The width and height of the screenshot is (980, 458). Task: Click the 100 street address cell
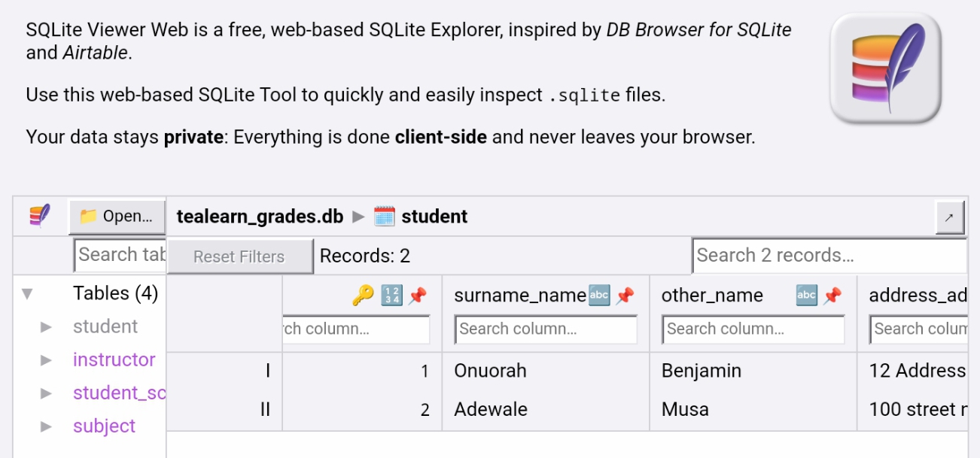913,410
